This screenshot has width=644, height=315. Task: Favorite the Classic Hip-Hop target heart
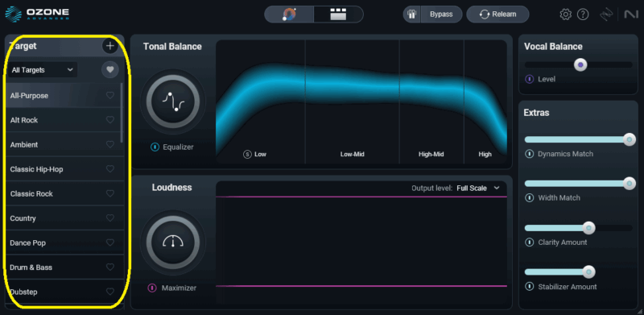[110, 169]
